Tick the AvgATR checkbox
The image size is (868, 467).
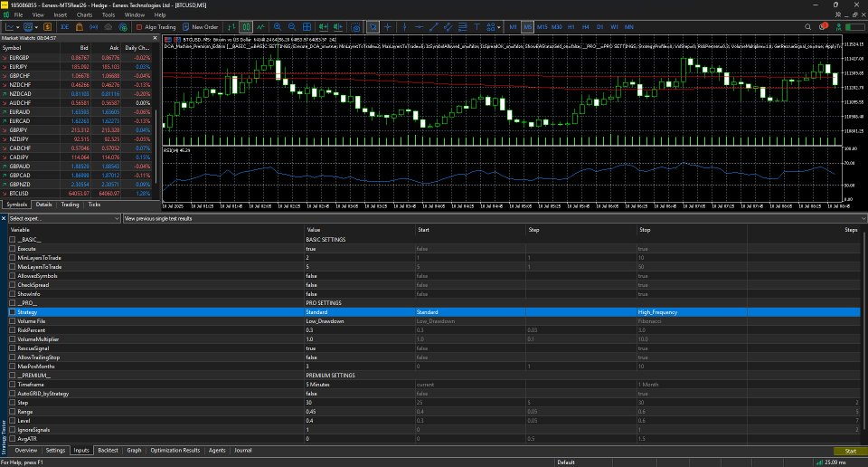pos(12,439)
